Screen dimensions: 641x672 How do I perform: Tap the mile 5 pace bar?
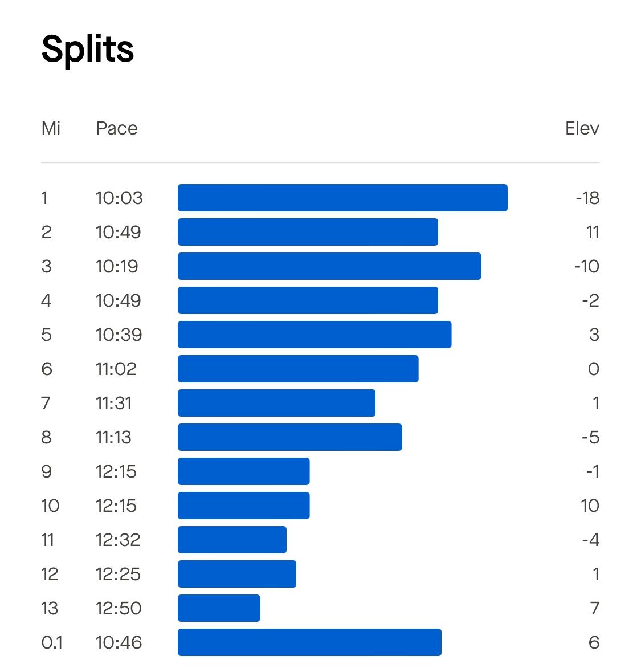coord(315,335)
